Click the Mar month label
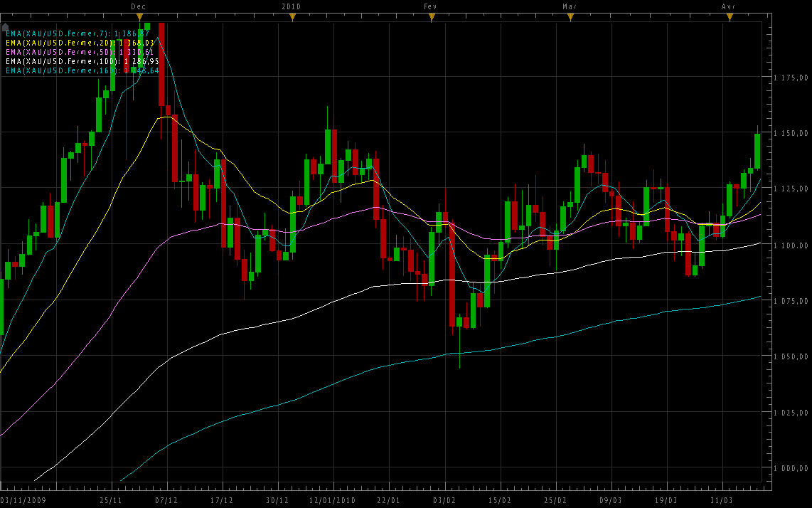The image size is (812, 508). tap(570, 6)
